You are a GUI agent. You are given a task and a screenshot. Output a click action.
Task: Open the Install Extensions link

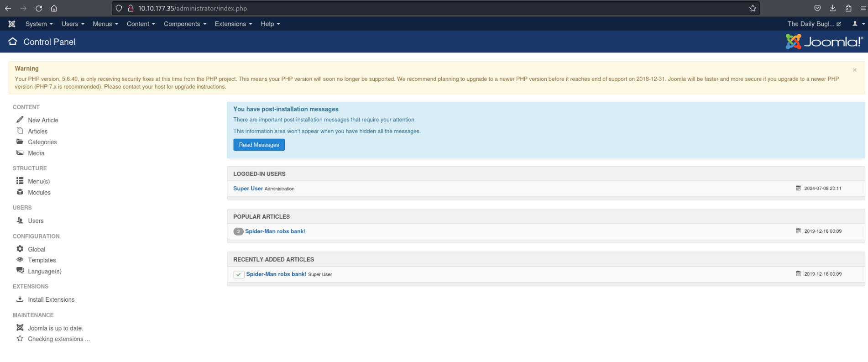tap(51, 299)
